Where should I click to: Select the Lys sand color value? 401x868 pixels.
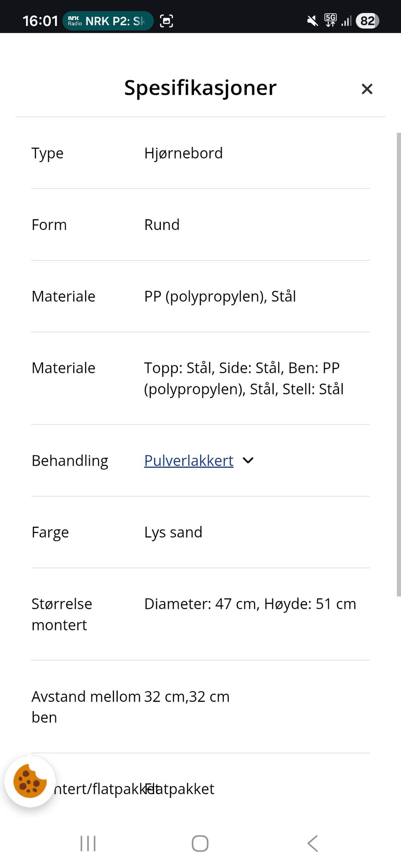(173, 532)
